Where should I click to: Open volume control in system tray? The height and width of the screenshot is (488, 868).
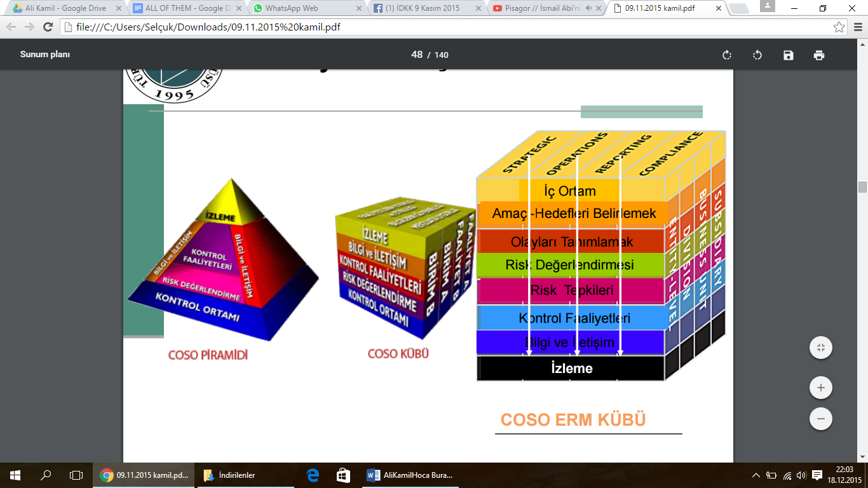click(x=801, y=475)
